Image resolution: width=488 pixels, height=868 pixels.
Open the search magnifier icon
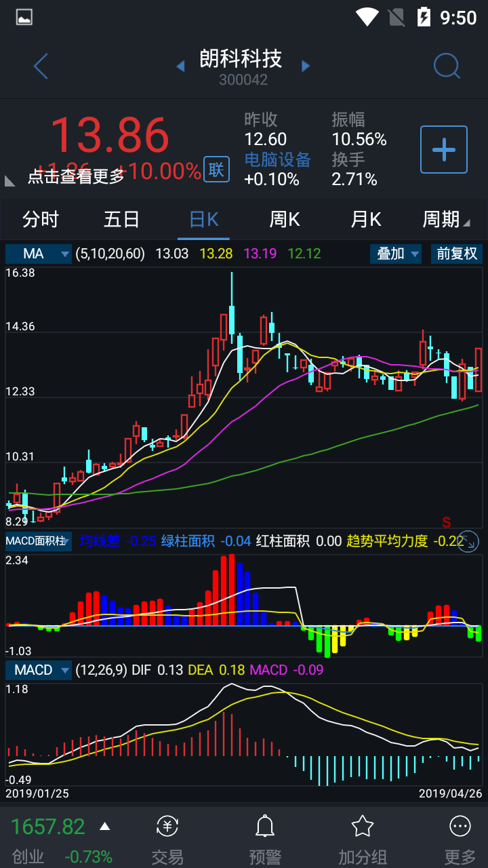tap(447, 66)
